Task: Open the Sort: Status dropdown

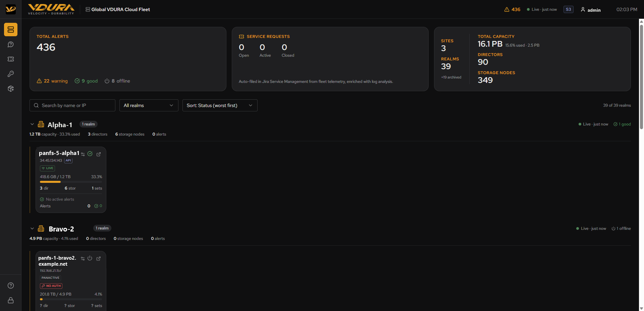Action: pos(220,105)
